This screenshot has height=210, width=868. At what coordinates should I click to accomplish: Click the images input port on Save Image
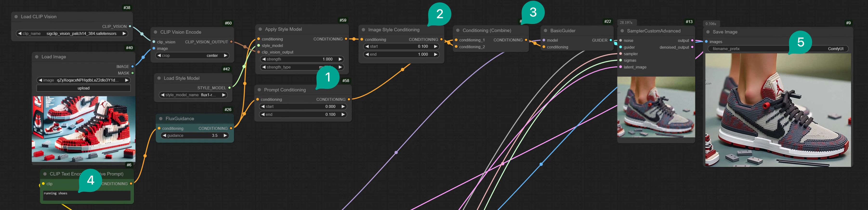706,42
